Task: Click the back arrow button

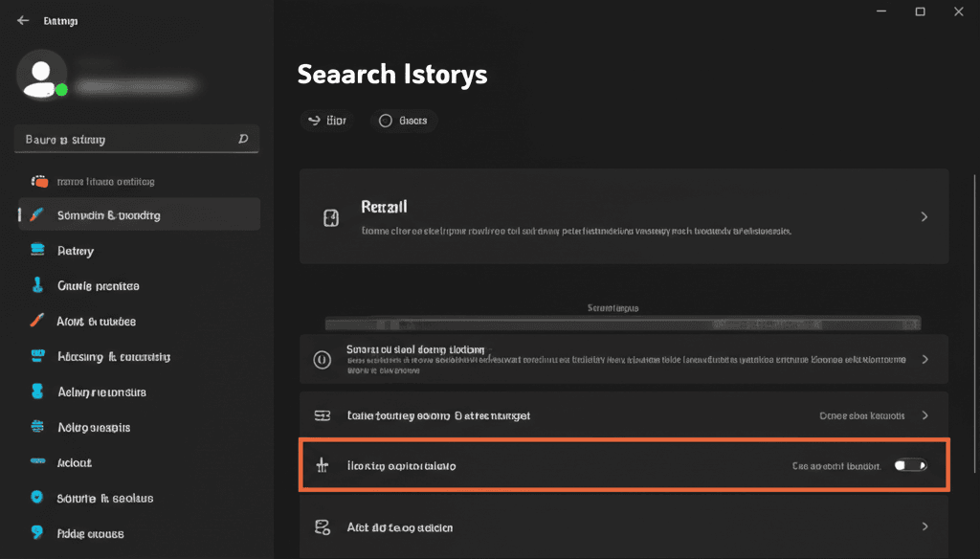Action: click(x=22, y=19)
